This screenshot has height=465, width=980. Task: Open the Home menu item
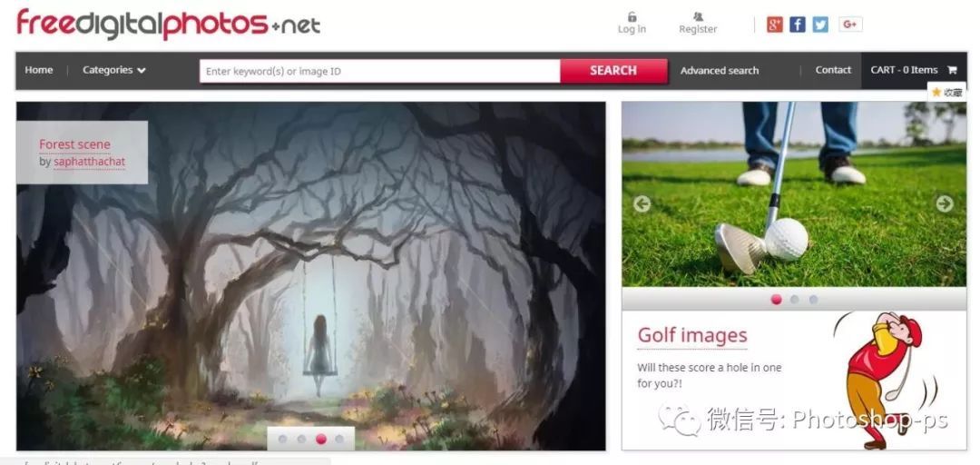(39, 70)
